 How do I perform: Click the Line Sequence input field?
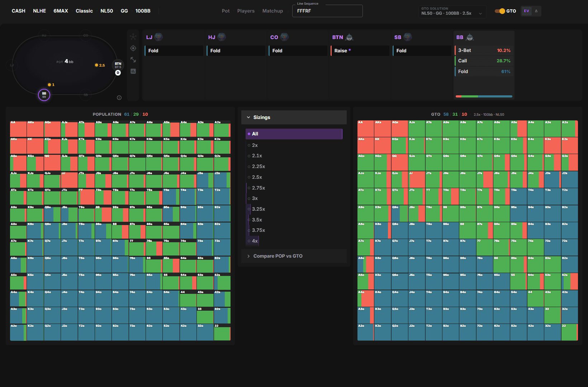[327, 11]
